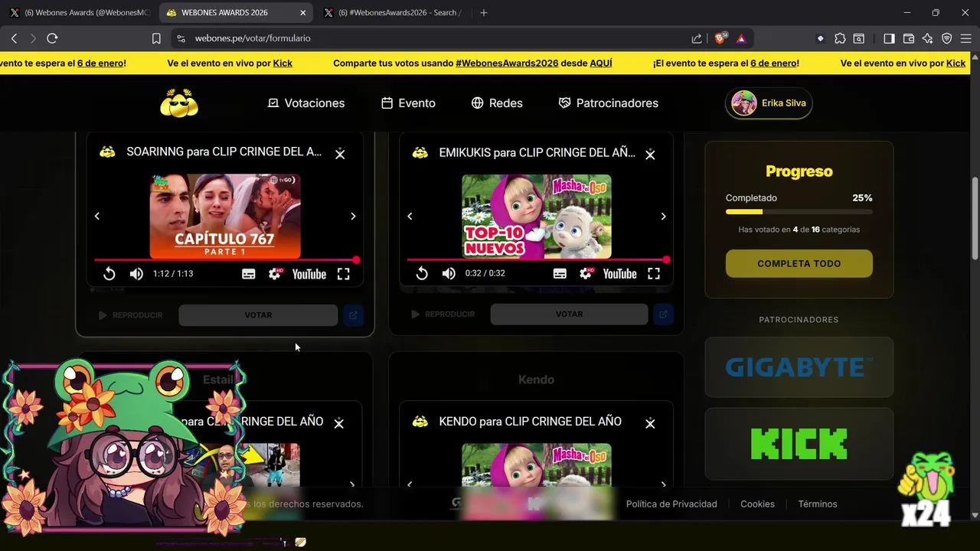Go to previous EMIKUKIS clip arrow
The height and width of the screenshot is (551, 980).
tap(410, 217)
